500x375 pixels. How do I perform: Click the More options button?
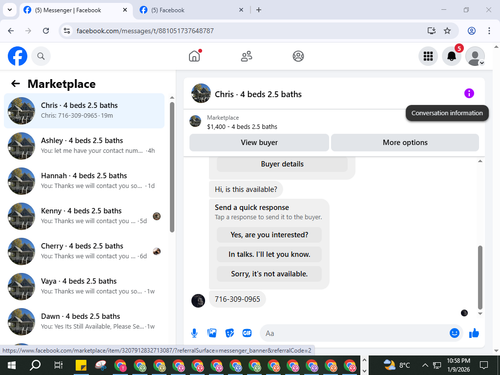[x=405, y=142]
